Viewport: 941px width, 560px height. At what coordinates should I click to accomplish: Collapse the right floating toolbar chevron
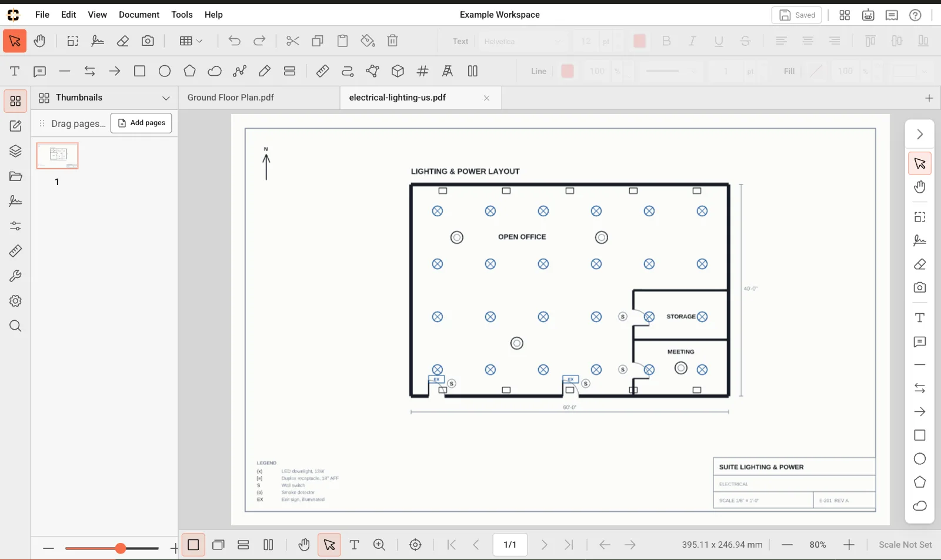(x=920, y=135)
